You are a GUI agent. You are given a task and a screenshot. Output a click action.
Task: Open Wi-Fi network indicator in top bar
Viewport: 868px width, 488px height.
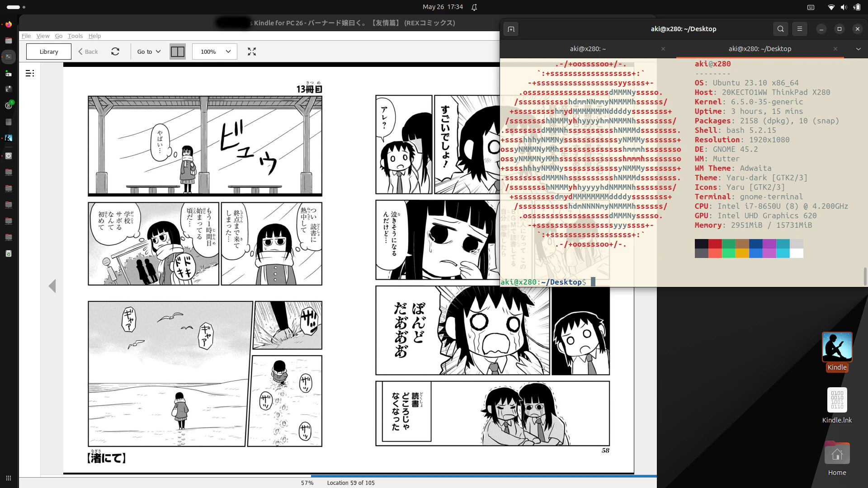pos(831,7)
